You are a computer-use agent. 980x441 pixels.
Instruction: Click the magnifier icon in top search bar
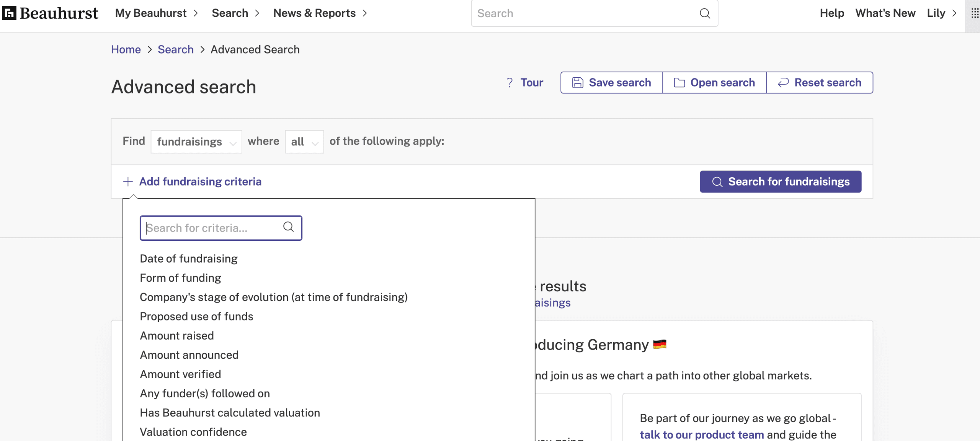(705, 13)
